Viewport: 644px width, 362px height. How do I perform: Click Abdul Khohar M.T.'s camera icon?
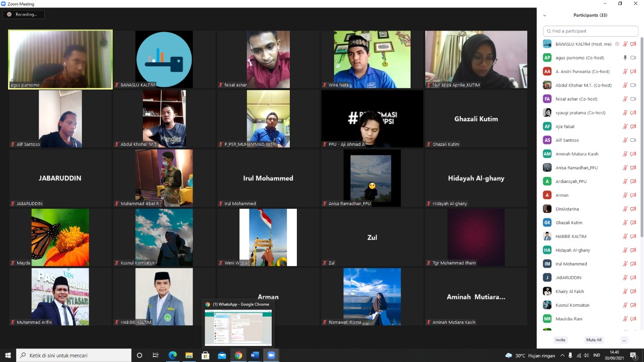tap(633, 85)
